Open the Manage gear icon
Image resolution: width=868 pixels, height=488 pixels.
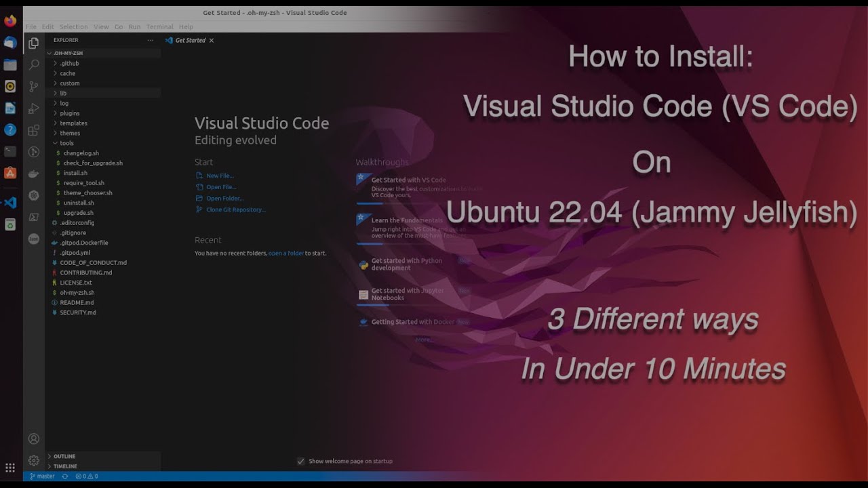pos(33,460)
